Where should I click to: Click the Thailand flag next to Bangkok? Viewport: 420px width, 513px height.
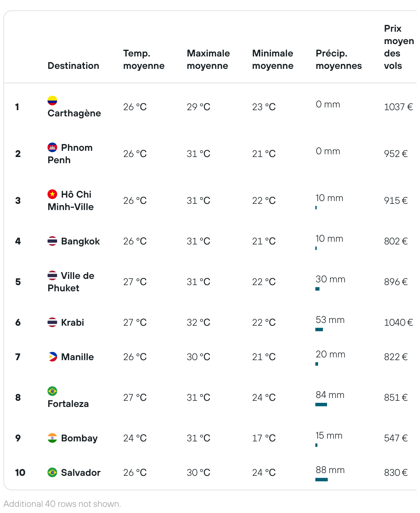(x=52, y=241)
